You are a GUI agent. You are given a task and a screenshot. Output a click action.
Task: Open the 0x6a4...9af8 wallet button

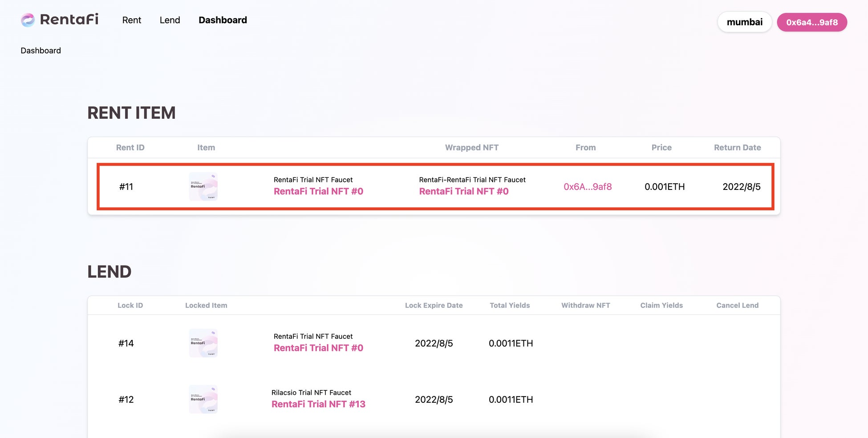811,22
